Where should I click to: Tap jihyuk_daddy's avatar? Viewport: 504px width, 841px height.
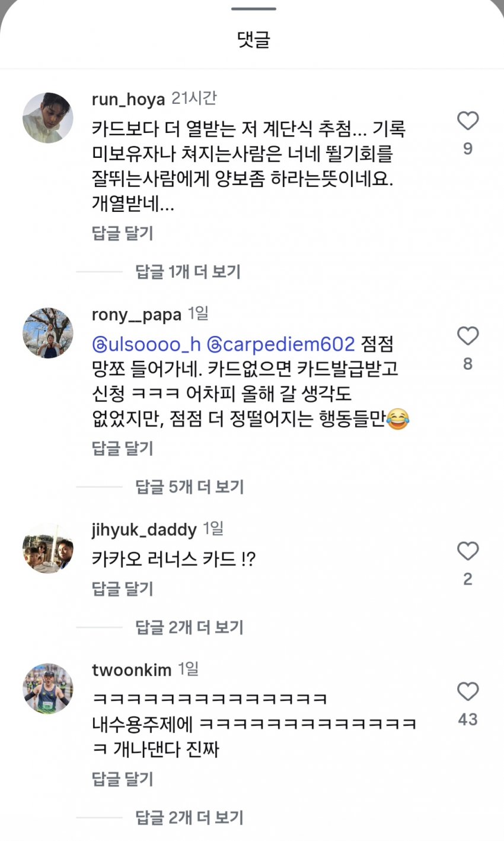pyautogui.click(x=48, y=548)
